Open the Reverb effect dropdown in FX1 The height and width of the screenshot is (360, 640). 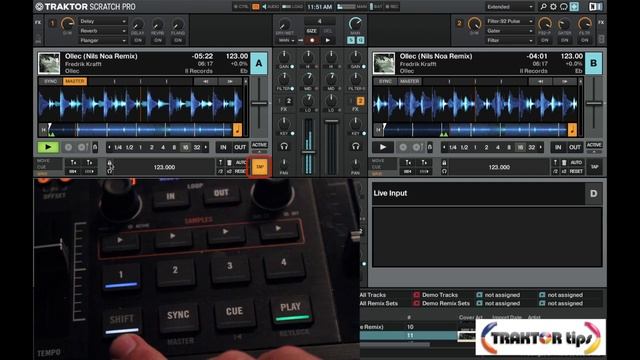click(102, 31)
